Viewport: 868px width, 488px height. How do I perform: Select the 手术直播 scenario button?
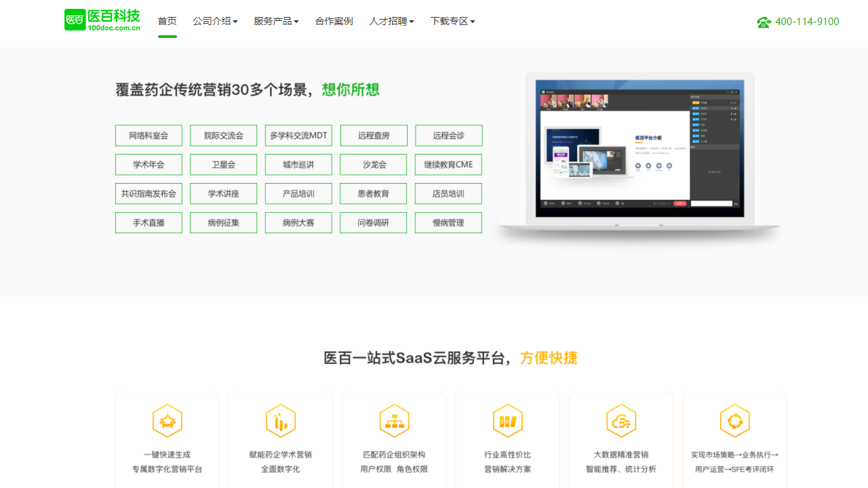(x=149, y=222)
